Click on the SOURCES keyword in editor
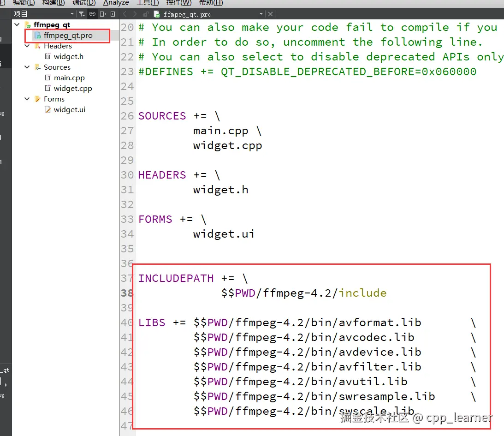This screenshot has width=504, height=436. (x=162, y=116)
